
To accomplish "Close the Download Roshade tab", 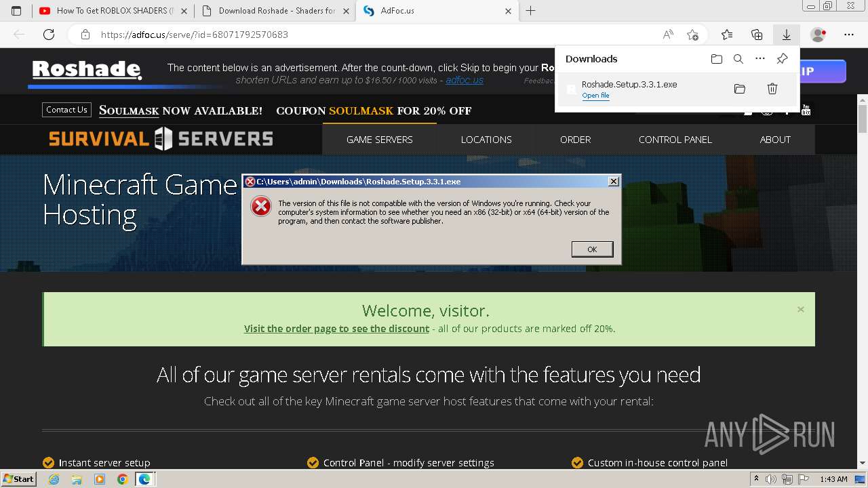I will point(346,11).
